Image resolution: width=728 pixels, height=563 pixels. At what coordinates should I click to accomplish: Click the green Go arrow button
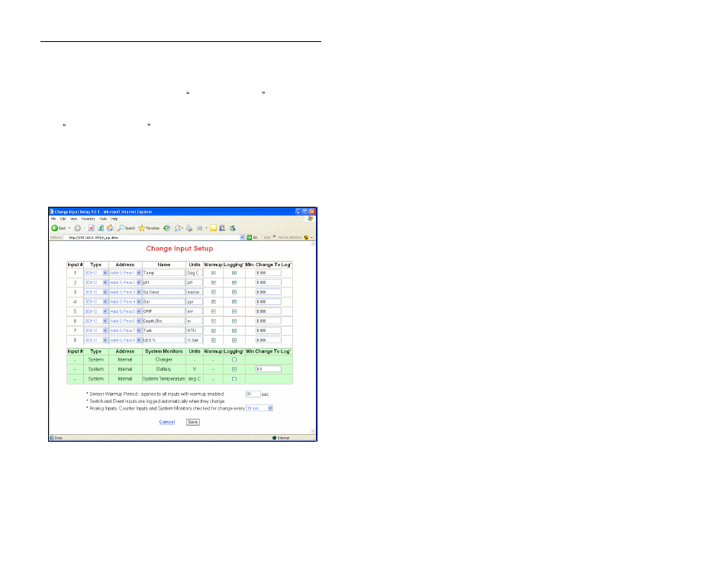tap(250, 237)
